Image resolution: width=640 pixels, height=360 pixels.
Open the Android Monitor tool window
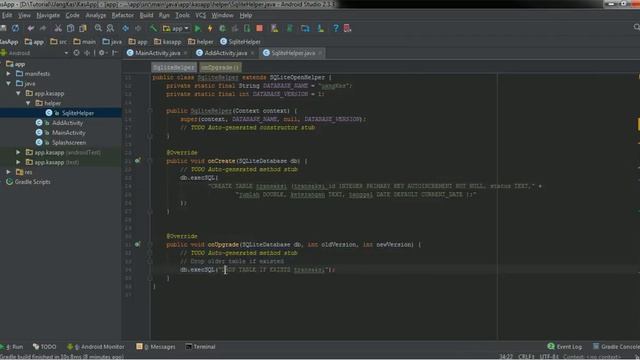[x=96, y=347]
